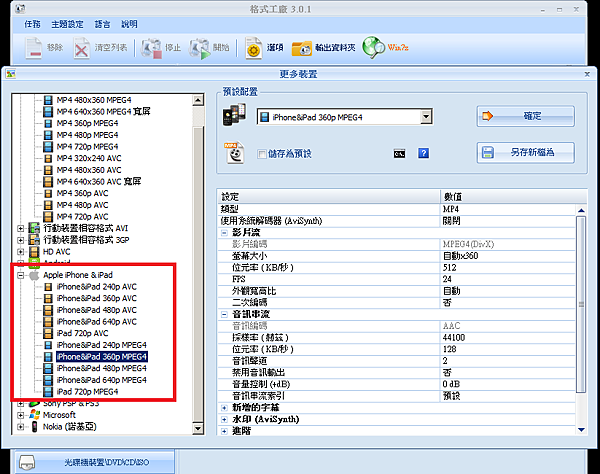600x474 pixels.
Task: Expand 行動裝置相容格式 3GP node
Action: (21, 240)
